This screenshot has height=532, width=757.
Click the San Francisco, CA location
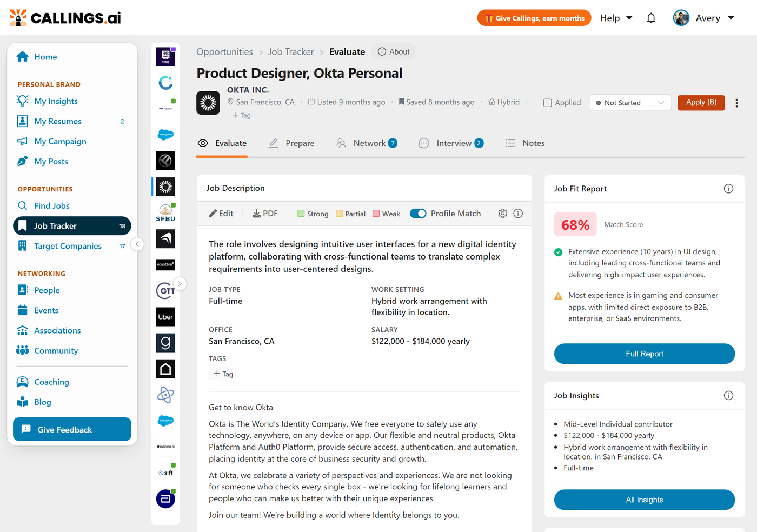(261, 102)
